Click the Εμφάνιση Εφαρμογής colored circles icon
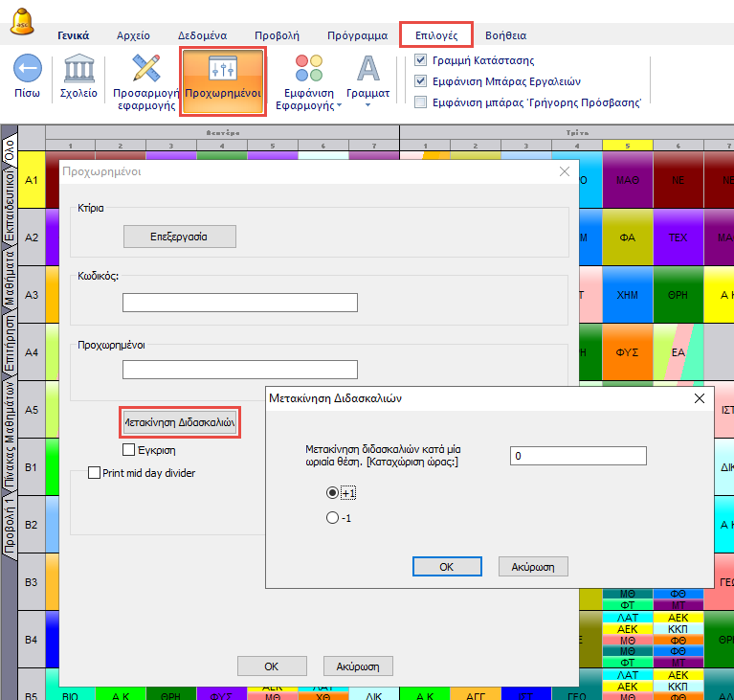 [x=309, y=69]
